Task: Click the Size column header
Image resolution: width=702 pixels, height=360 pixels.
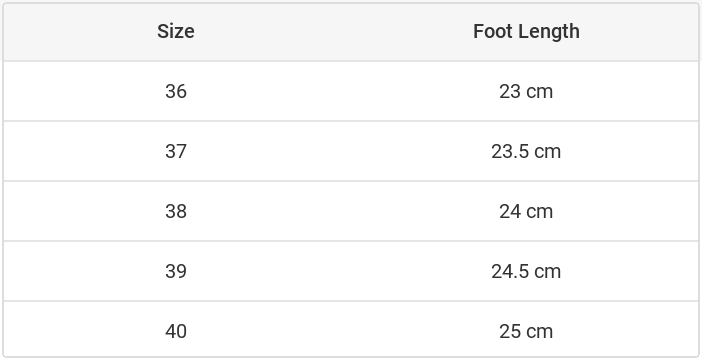Action: coord(176,31)
